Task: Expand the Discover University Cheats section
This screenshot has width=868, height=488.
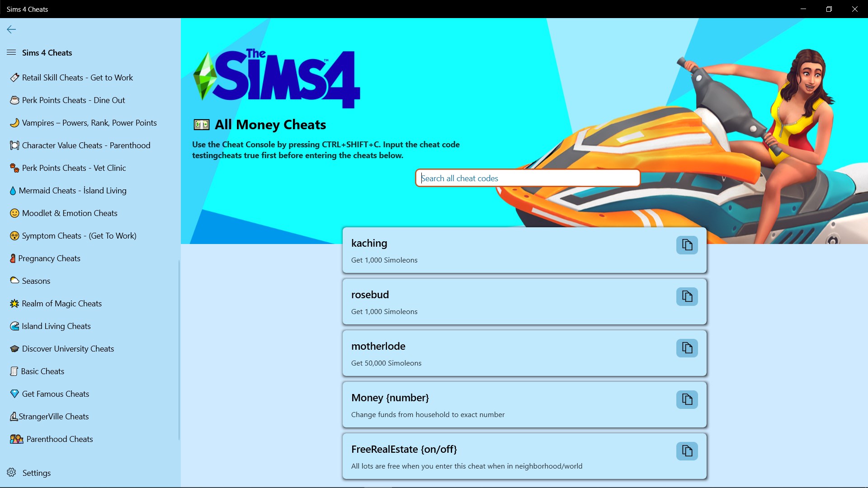Action: coord(67,348)
